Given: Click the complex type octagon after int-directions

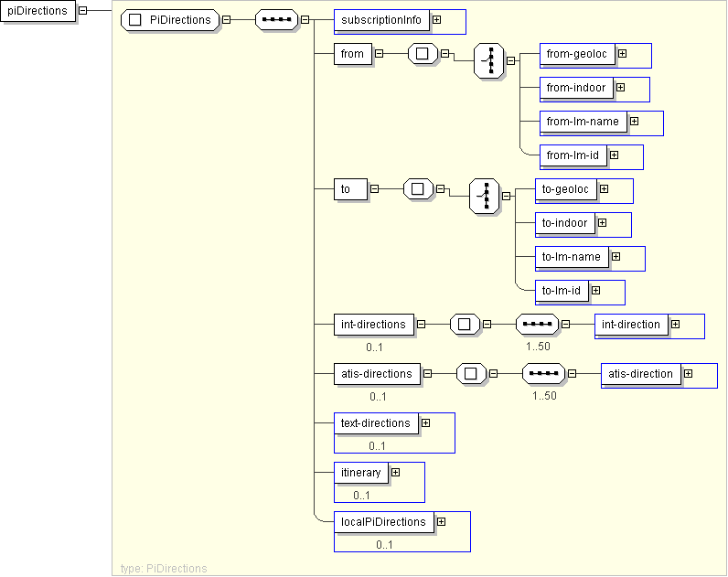Looking at the screenshot, I should pos(465,325).
